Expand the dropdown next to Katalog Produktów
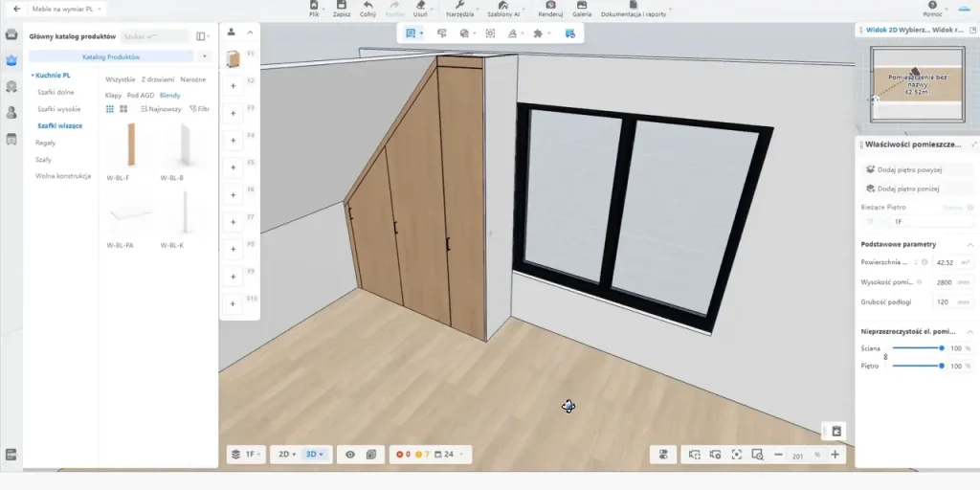980x490 pixels. tap(205, 56)
